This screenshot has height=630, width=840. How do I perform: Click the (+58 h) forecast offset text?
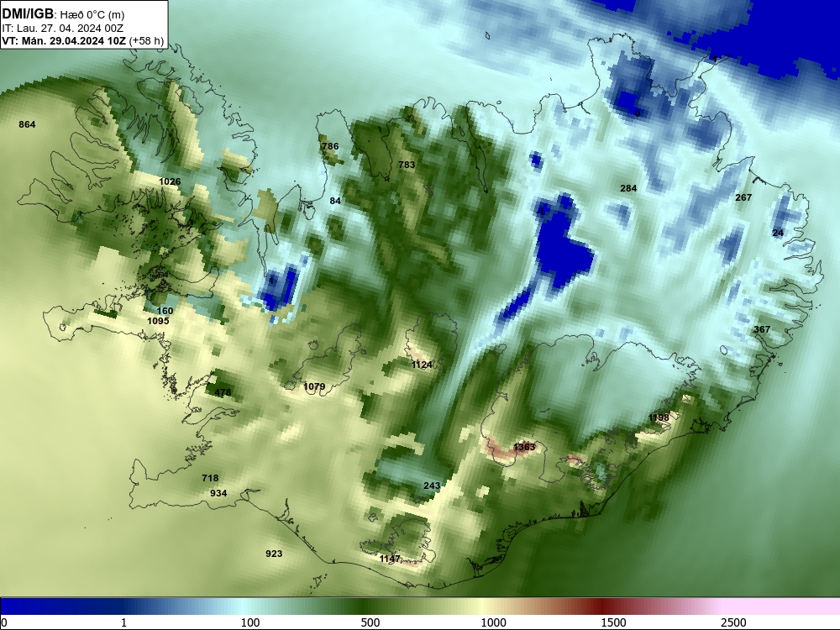(145, 41)
